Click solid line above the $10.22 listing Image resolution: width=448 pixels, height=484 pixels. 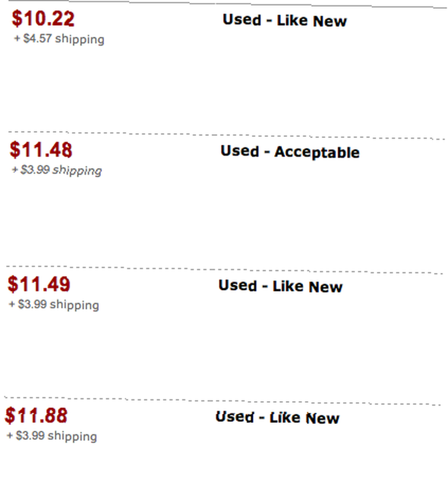(227, 3)
